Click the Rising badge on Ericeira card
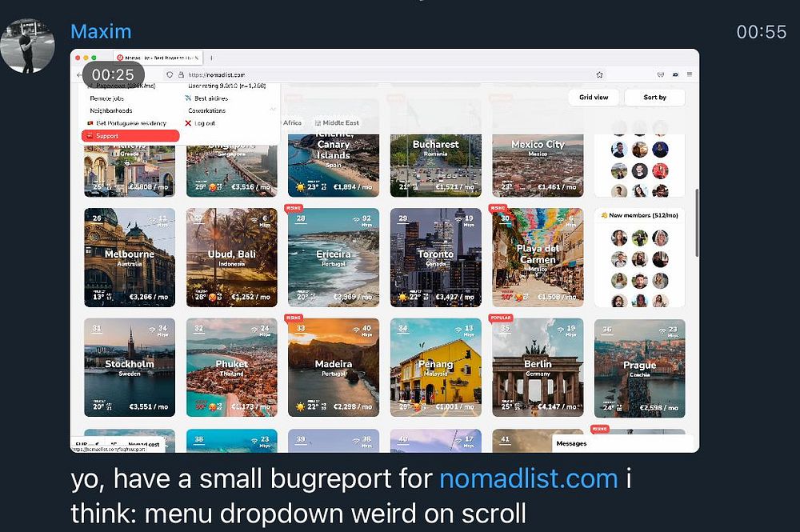The image size is (800, 532). [x=294, y=207]
